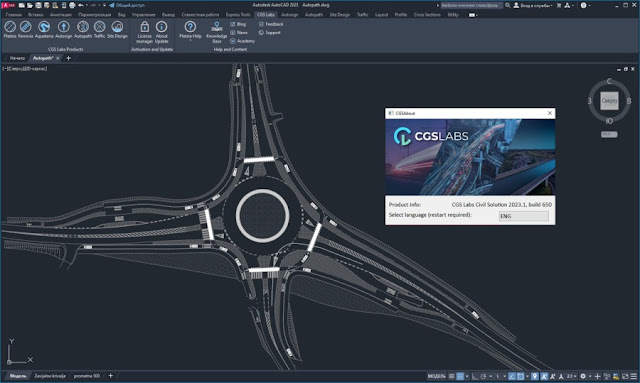This screenshot has height=383, width=640.
Task: Expand the Help icon dropdown in title bar
Action: tap(590, 5)
